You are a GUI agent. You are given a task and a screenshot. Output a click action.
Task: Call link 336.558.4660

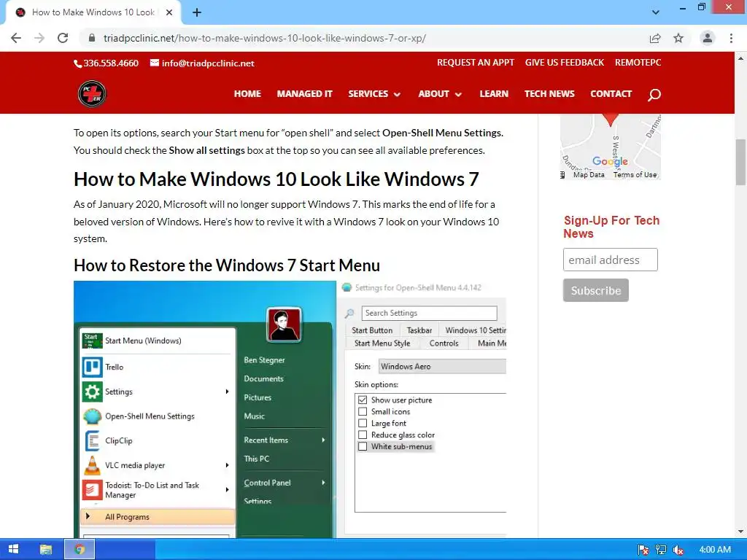(111, 63)
